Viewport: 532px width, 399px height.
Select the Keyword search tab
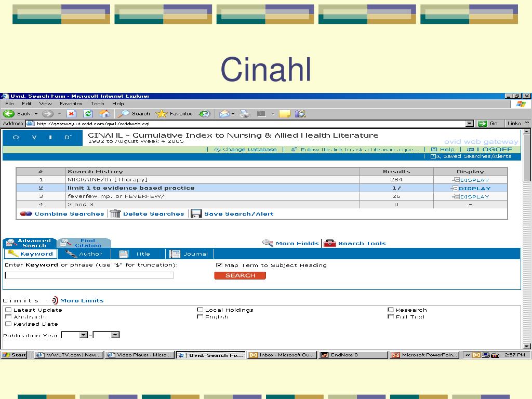click(31, 254)
